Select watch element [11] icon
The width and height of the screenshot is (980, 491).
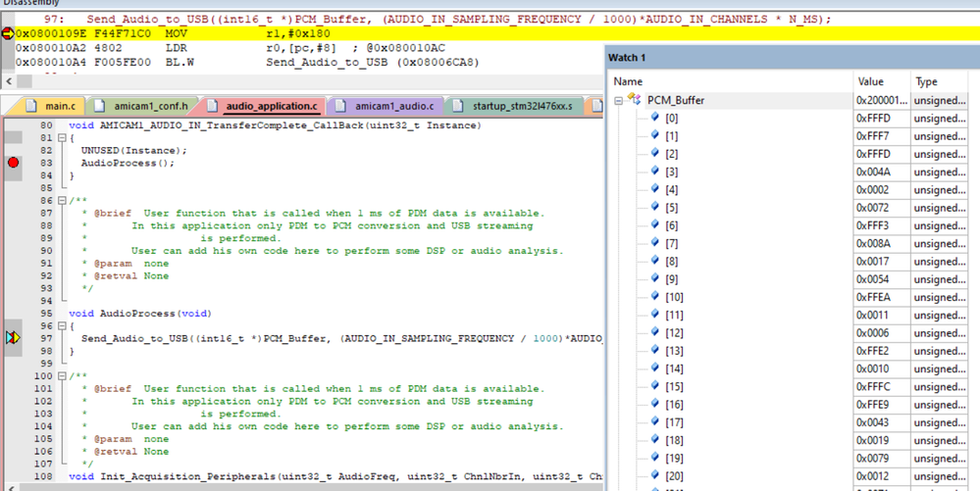655,314
